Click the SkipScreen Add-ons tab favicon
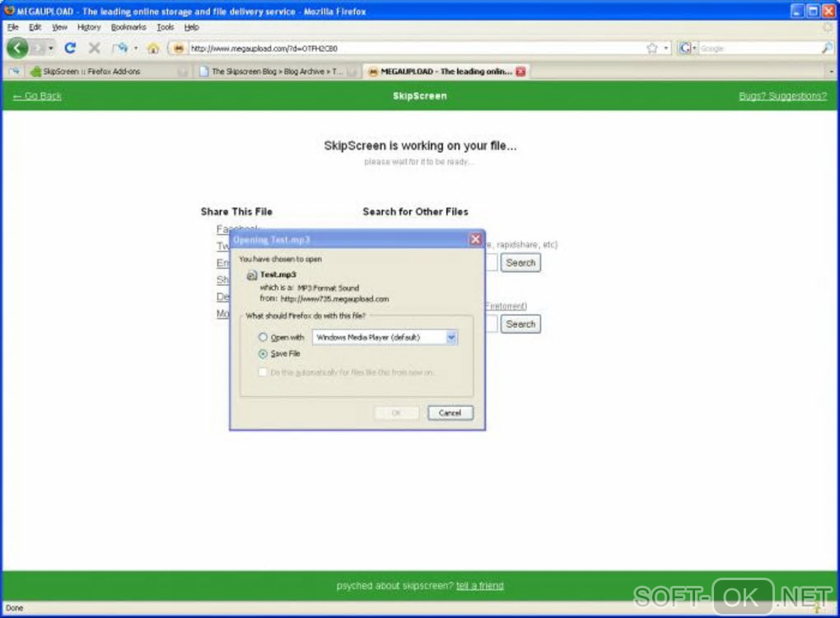Image resolution: width=840 pixels, height=618 pixels. pos(36,72)
